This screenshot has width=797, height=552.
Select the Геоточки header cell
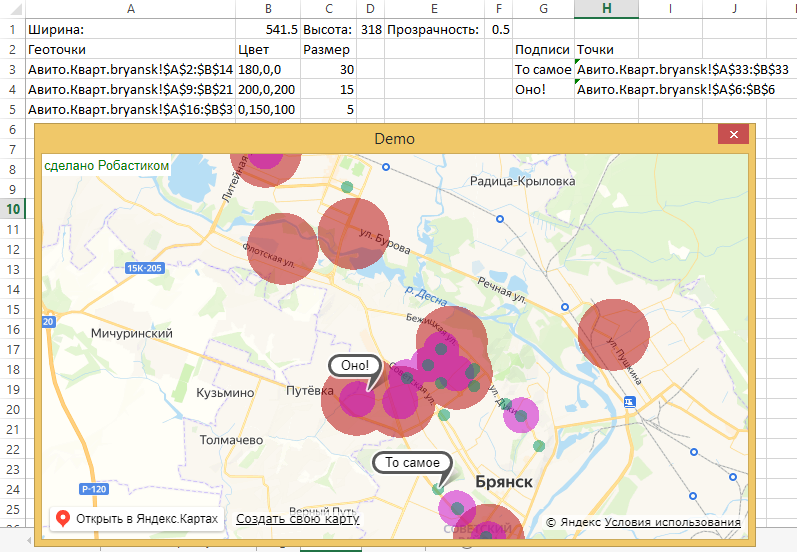coord(131,49)
